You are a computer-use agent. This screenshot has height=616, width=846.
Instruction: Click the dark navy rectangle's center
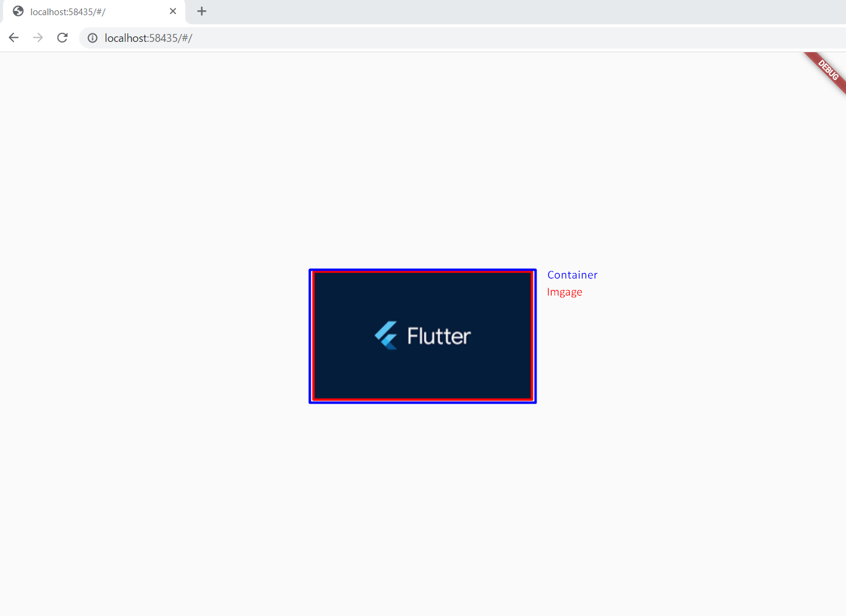422,336
